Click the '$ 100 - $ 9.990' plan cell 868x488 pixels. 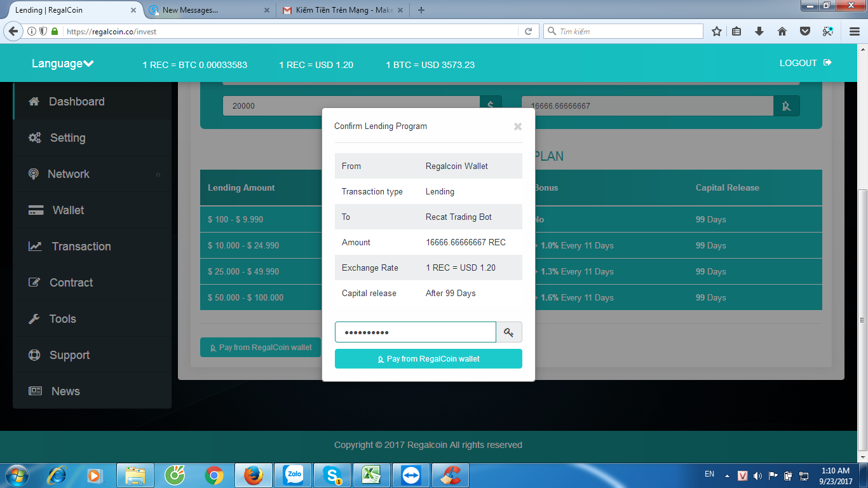pyautogui.click(x=235, y=219)
